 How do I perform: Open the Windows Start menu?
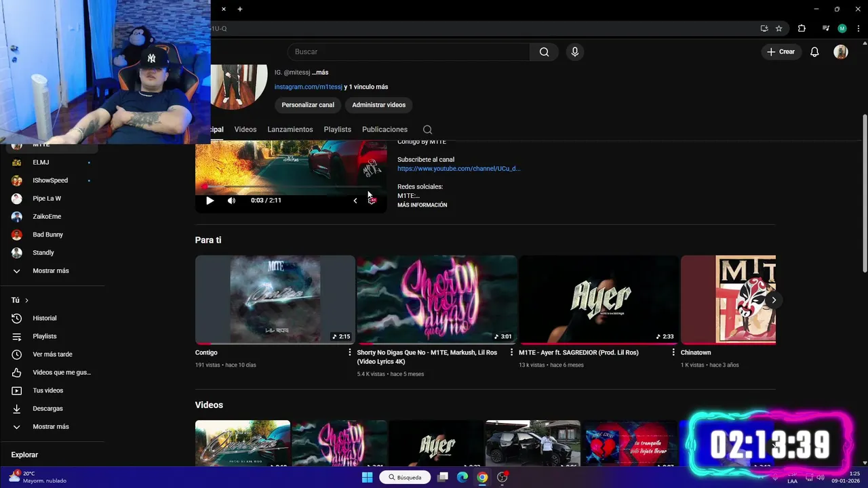367,477
